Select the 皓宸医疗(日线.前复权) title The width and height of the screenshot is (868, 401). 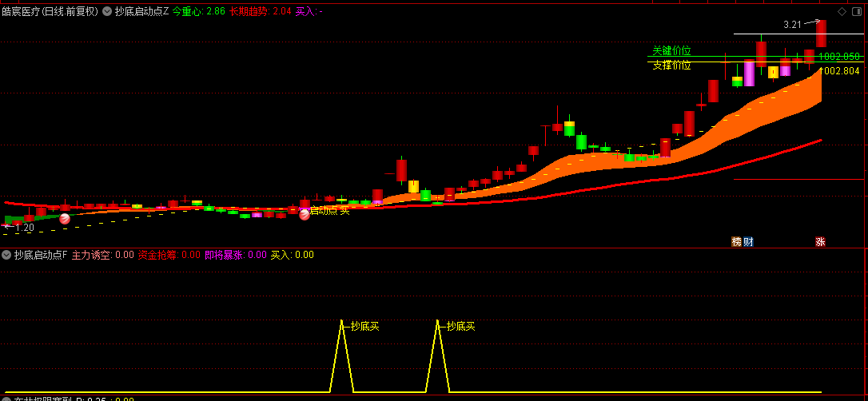[50, 11]
